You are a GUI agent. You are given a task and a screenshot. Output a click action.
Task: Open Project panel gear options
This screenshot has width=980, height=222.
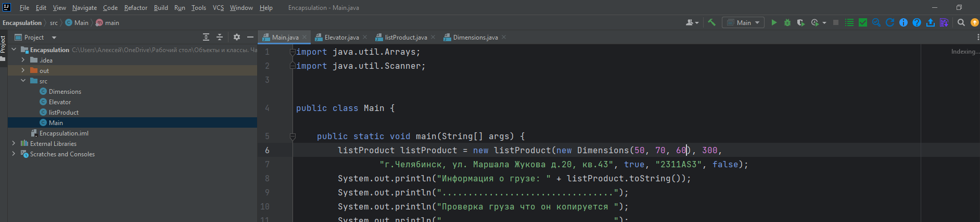[x=237, y=37]
